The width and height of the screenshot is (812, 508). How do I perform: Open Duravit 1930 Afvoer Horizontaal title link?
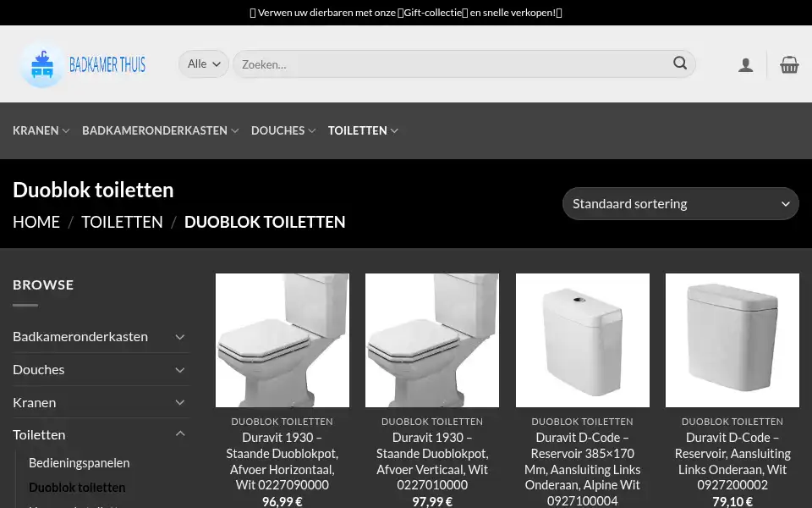283,461
